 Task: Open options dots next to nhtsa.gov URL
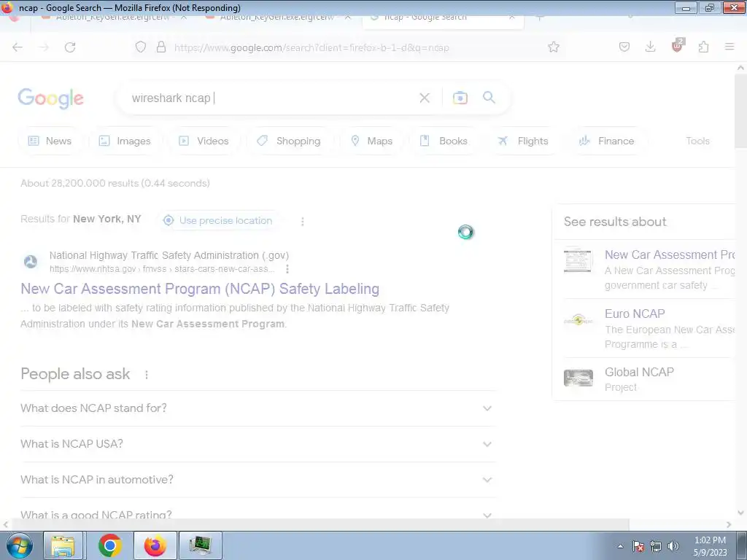pyautogui.click(x=287, y=269)
